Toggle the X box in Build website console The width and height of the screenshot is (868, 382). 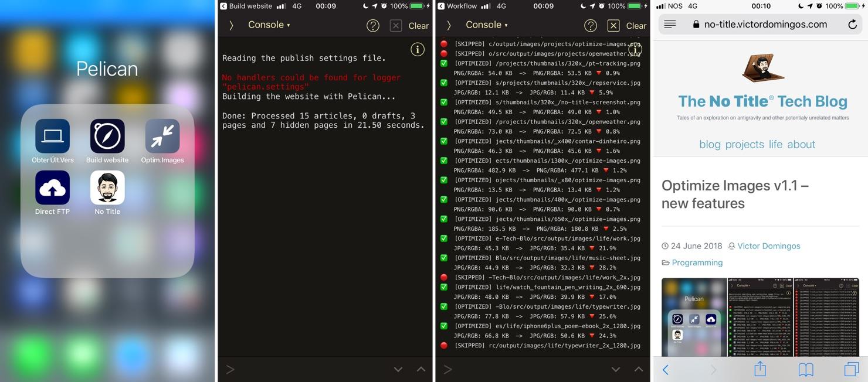pos(396,26)
